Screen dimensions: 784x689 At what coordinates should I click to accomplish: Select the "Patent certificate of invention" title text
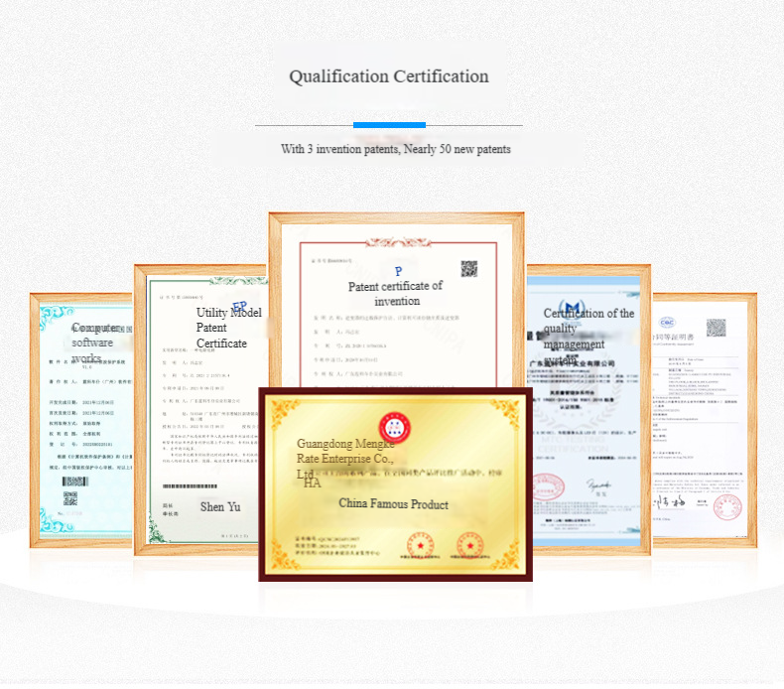[396, 293]
